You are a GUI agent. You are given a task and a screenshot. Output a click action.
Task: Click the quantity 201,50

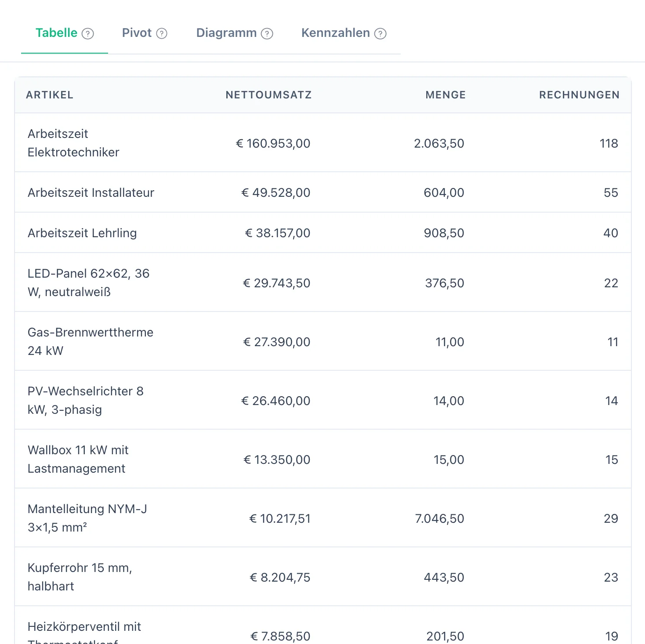tap(445, 636)
